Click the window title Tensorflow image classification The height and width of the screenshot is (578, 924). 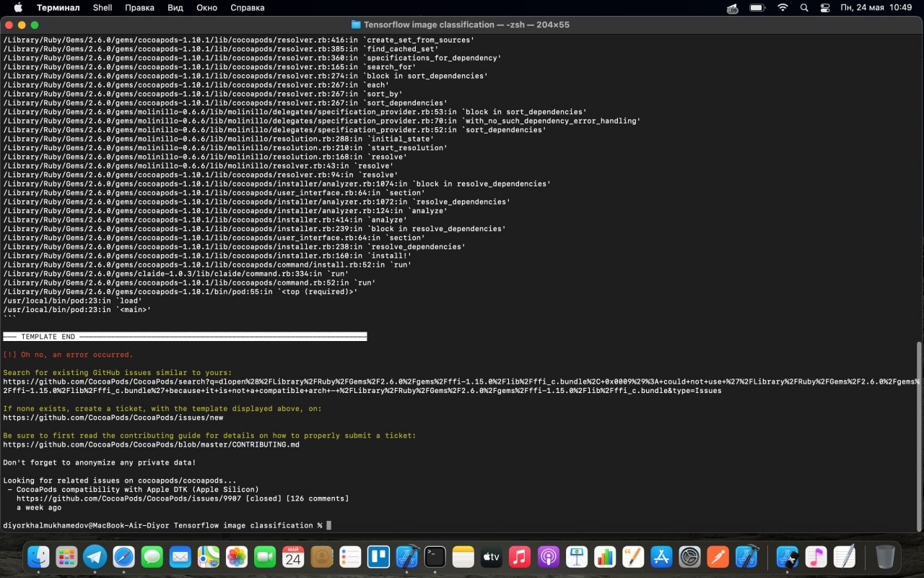tap(430, 25)
